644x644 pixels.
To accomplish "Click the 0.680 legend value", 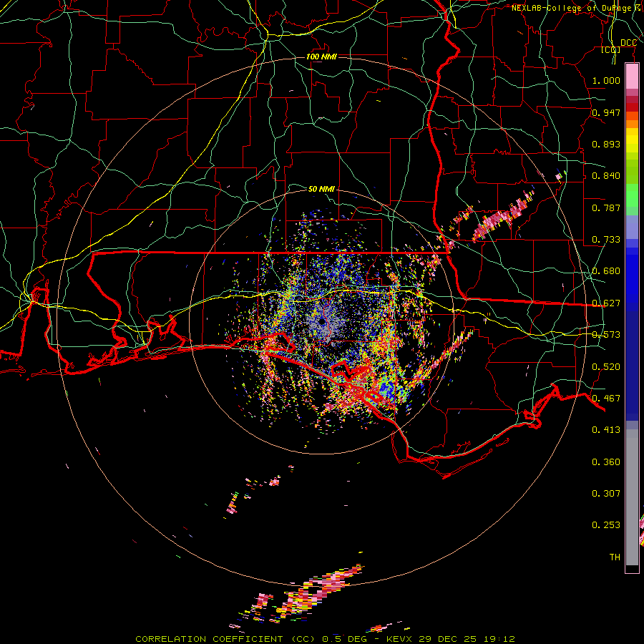I will (x=606, y=271).
